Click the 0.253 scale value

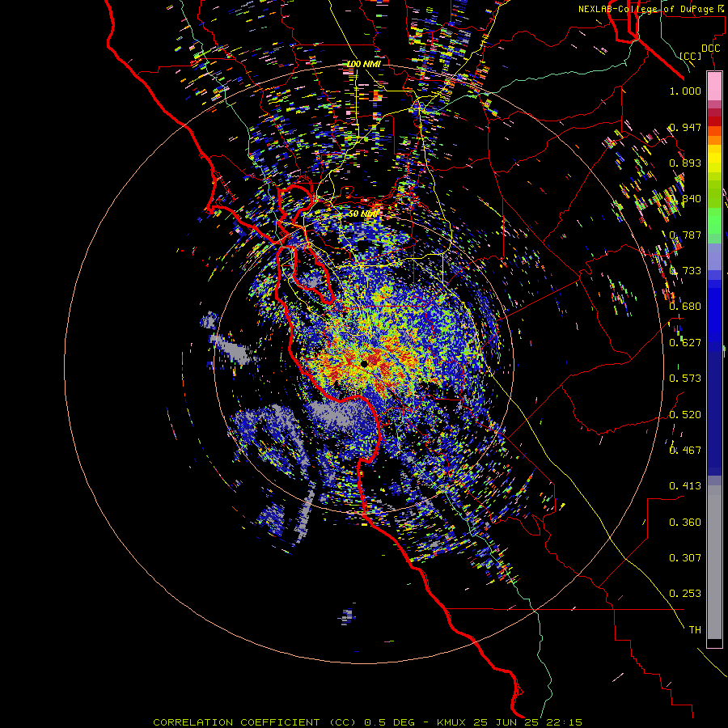tap(685, 594)
